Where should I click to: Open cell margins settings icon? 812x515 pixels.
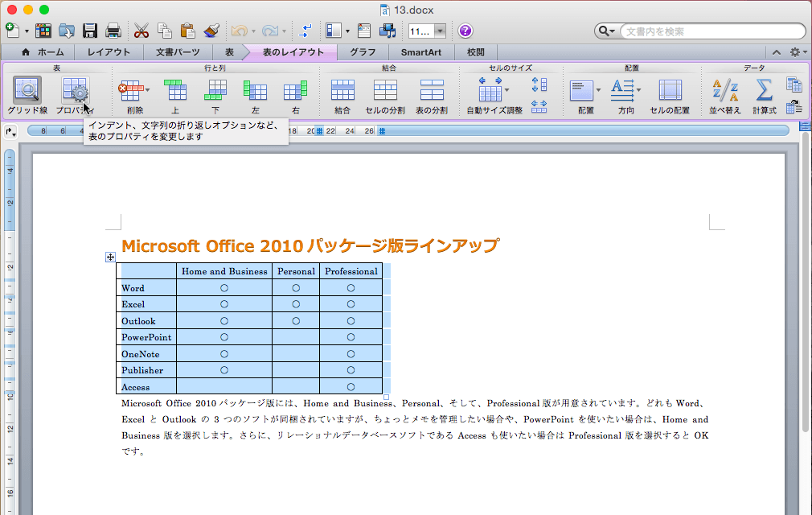click(671, 90)
